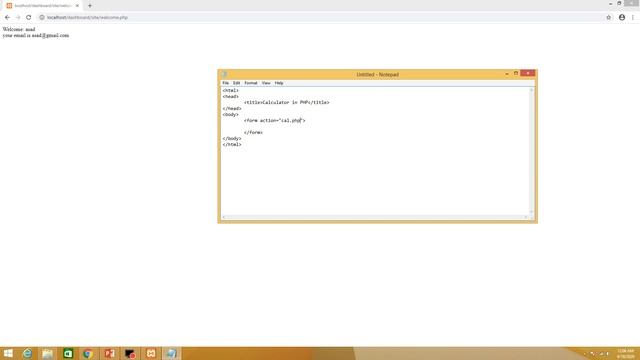640x360 pixels.
Task: Go back in Chrome browser
Action: pyautogui.click(x=7, y=18)
